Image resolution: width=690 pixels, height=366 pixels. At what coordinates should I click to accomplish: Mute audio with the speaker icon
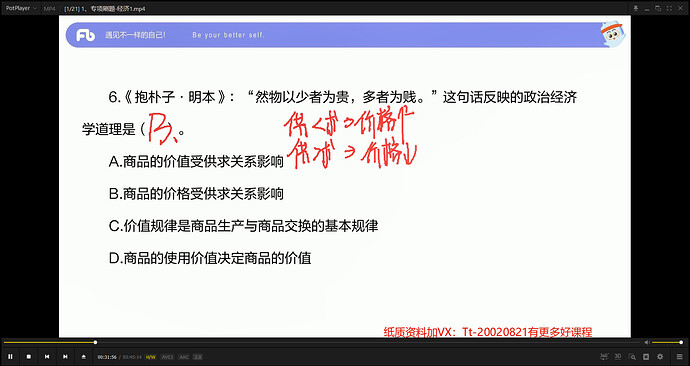(x=647, y=342)
